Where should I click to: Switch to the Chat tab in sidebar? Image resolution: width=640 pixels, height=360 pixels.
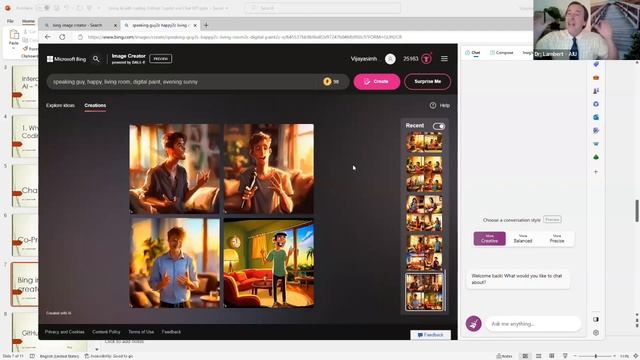[x=473, y=53]
